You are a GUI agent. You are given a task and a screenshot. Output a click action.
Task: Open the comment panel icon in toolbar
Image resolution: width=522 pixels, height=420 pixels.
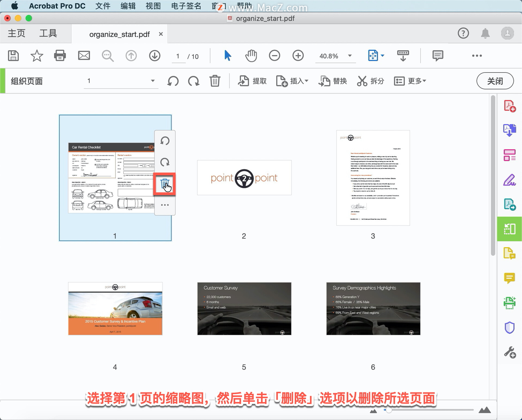pyautogui.click(x=438, y=56)
